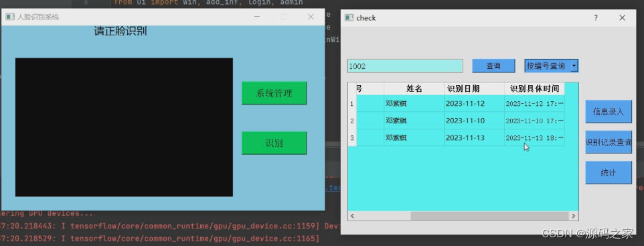Select the time cell 2023-11-10 17:

pyautogui.click(x=534, y=121)
